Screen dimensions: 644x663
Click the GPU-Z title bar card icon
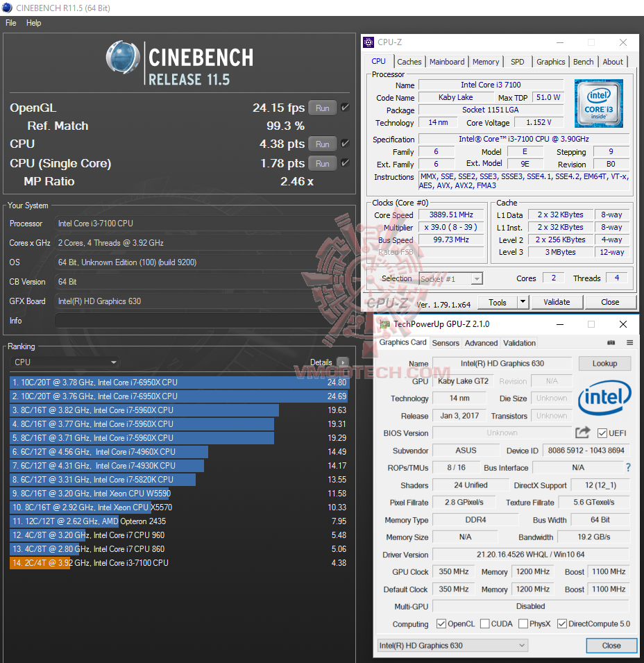click(x=384, y=324)
